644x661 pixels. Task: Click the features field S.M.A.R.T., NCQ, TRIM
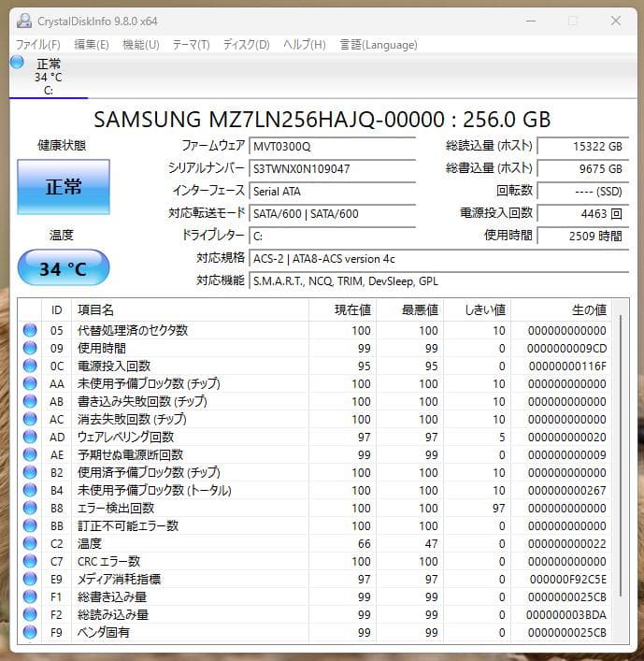[438, 281]
